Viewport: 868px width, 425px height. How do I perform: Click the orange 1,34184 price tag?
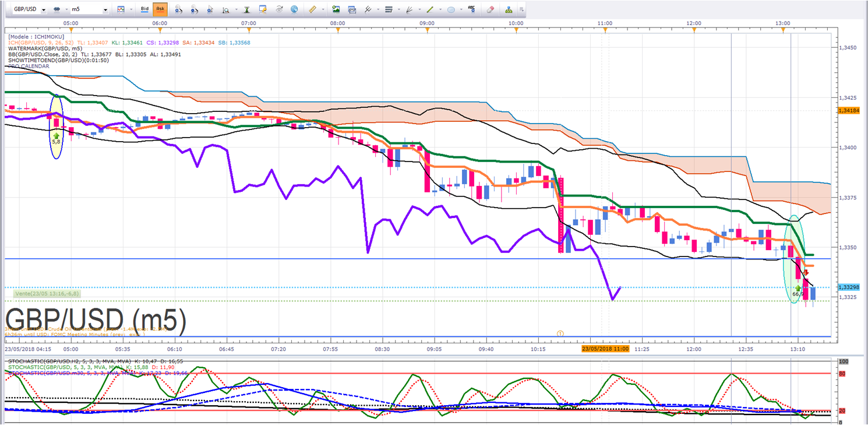848,110
